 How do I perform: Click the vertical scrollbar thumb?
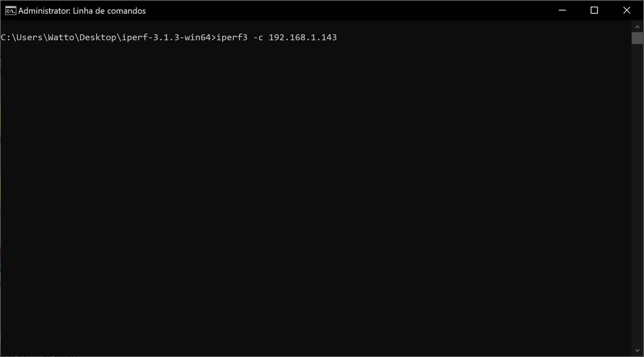click(637, 38)
